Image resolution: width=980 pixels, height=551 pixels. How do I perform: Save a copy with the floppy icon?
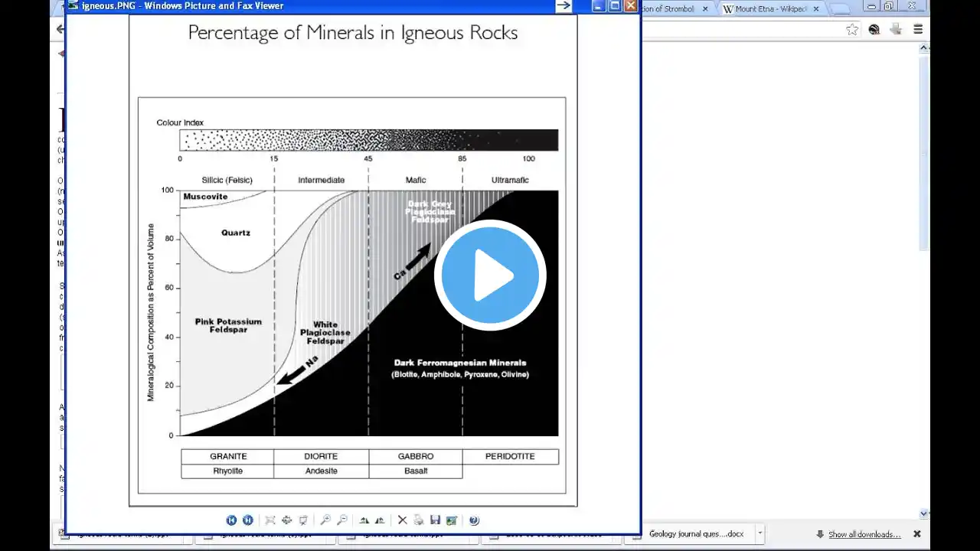[x=435, y=520]
